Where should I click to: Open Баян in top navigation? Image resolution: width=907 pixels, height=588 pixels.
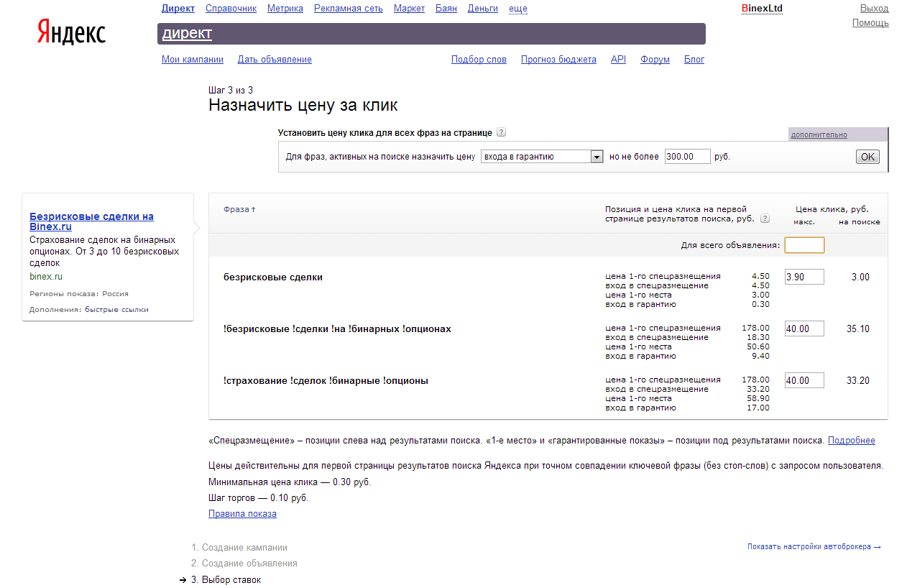click(446, 9)
